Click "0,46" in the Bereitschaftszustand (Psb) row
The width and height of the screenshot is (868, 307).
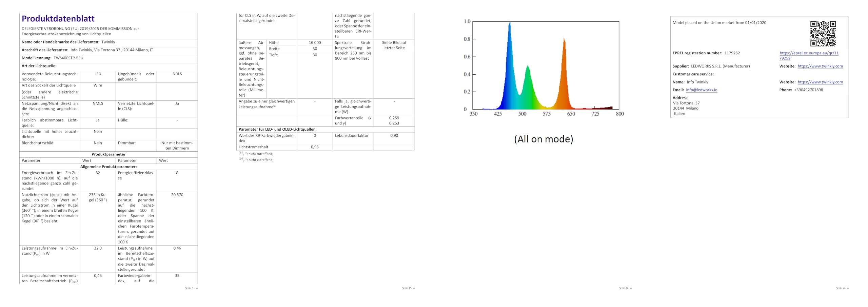177,248
